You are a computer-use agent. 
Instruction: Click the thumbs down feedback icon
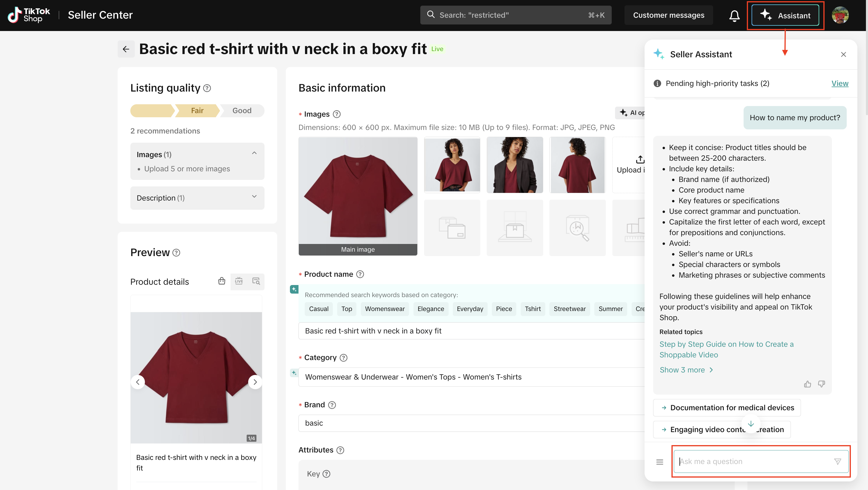pos(822,384)
